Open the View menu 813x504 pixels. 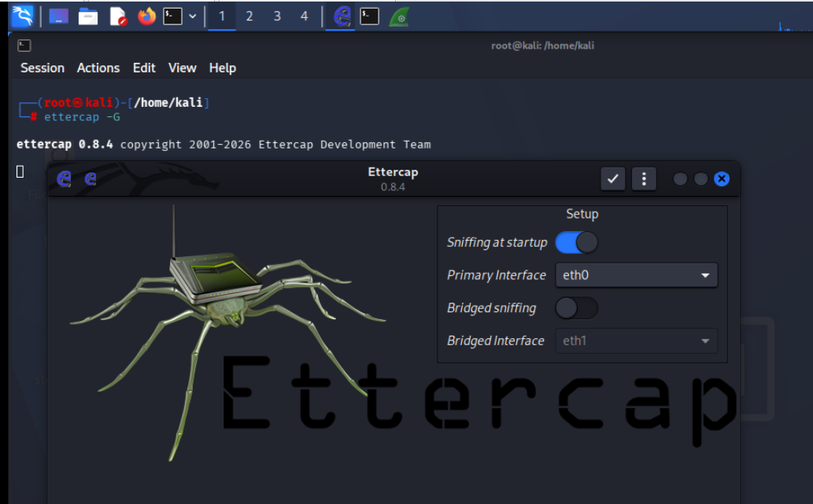(x=183, y=68)
